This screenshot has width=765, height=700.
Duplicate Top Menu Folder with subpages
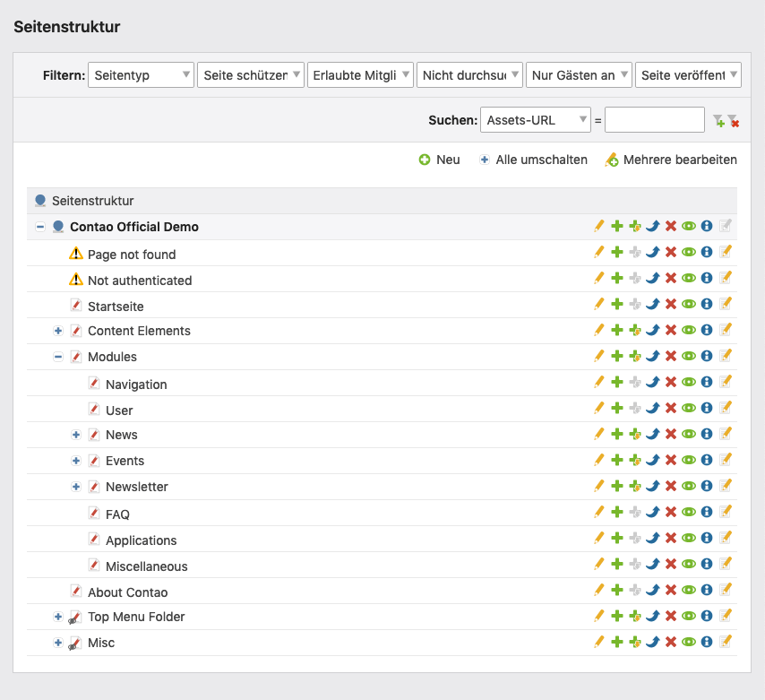point(635,616)
